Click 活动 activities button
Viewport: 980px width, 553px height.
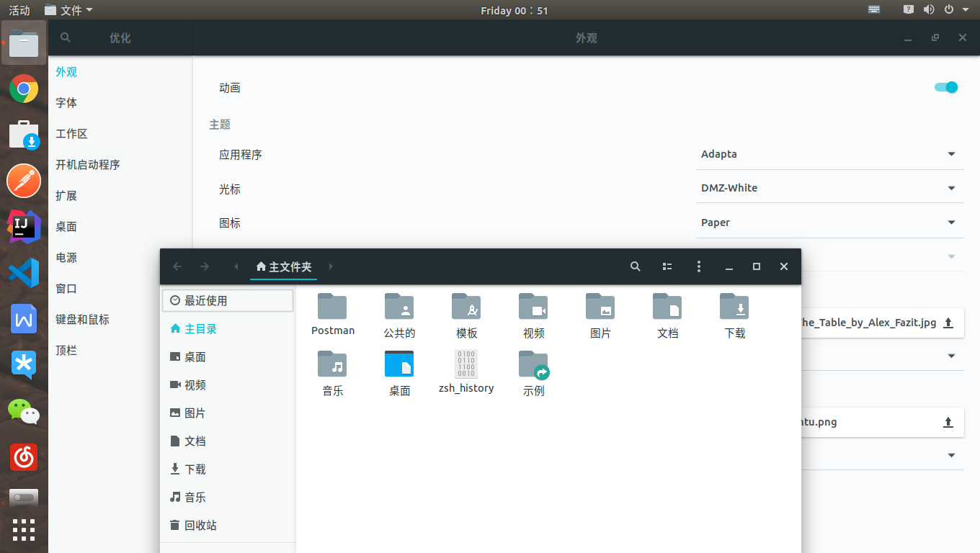[x=19, y=10]
